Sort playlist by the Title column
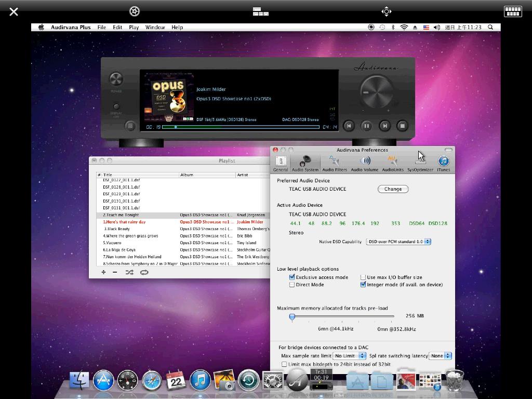 pyautogui.click(x=140, y=175)
